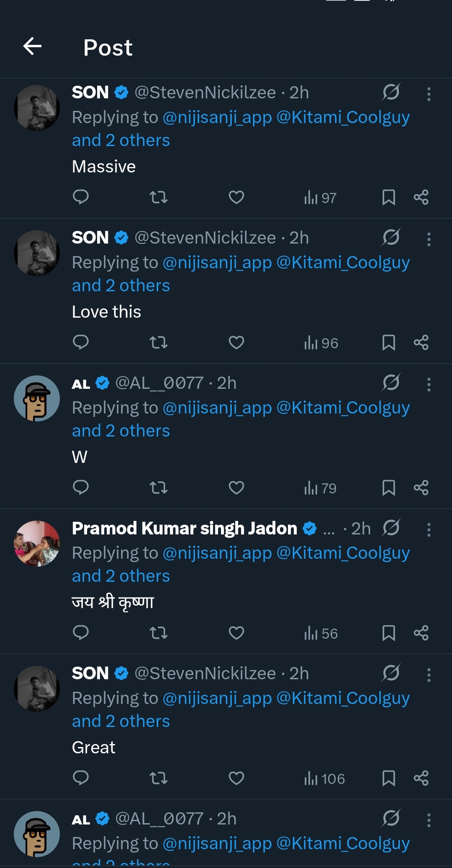Image resolution: width=452 pixels, height=868 pixels.
Task: Go back using the arrow icon
Action: (x=32, y=46)
